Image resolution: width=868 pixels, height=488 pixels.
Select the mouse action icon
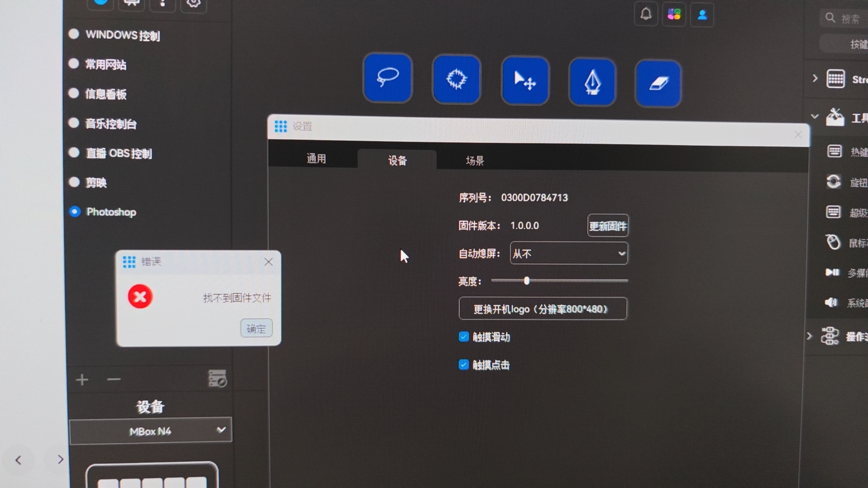click(x=833, y=242)
